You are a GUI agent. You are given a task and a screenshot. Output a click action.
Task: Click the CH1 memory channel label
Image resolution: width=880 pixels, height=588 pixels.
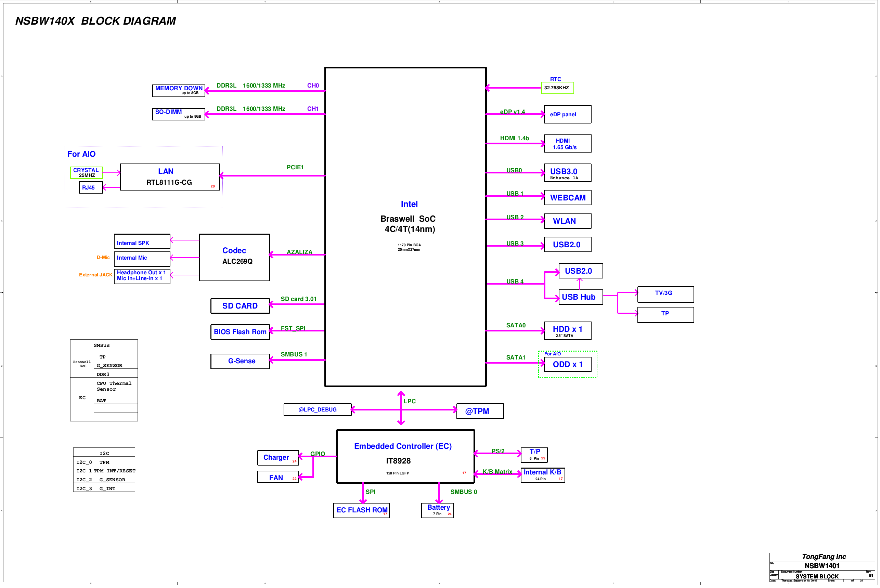313,109
